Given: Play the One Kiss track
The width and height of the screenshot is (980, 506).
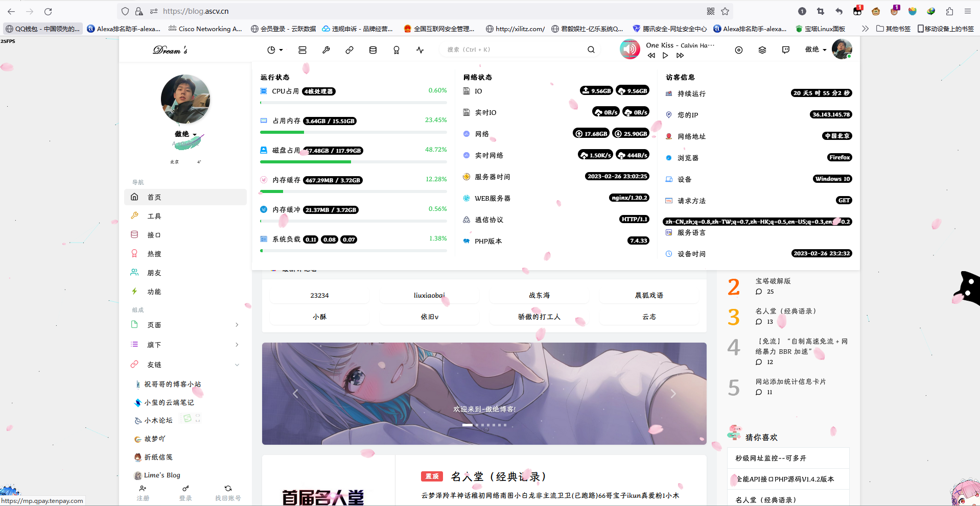Looking at the screenshot, I should pyautogui.click(x=665, y=56).
